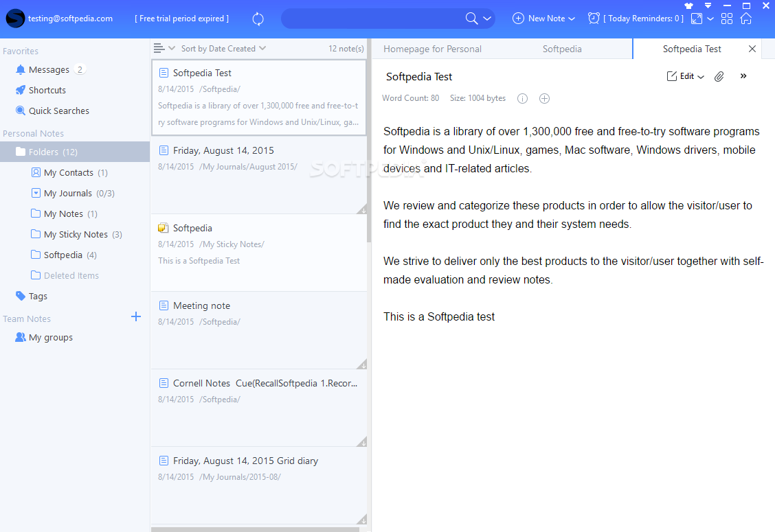The width and height of the screenshot is (775, 532).
Task: Select the Friday, August 14, 2015 note
Action: [259, 175]
